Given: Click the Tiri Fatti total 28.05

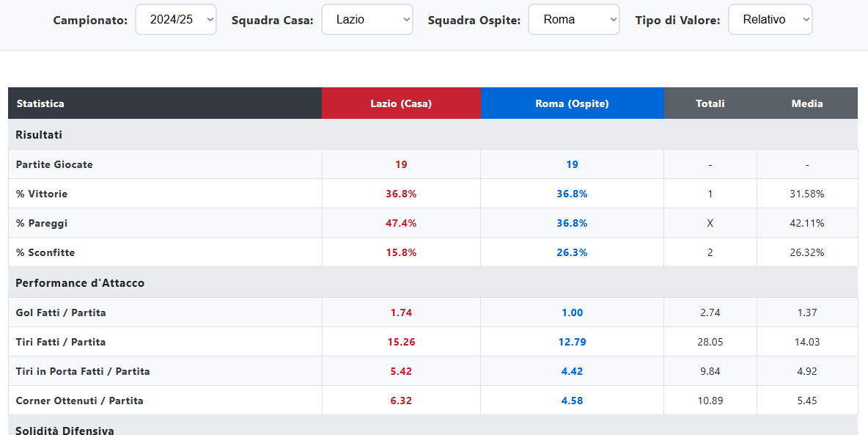Looking at the screenshot, I should coord(710,342).
